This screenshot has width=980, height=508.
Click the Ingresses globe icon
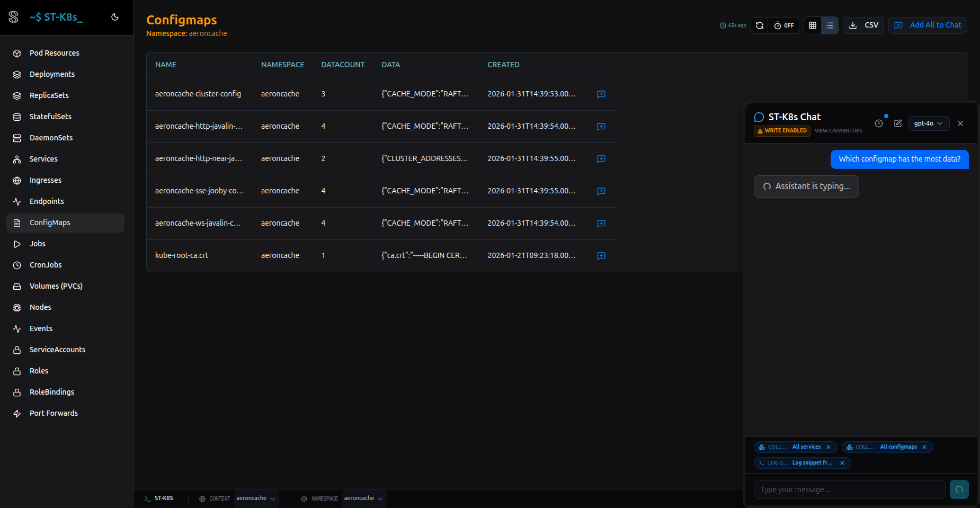(17, 181)
